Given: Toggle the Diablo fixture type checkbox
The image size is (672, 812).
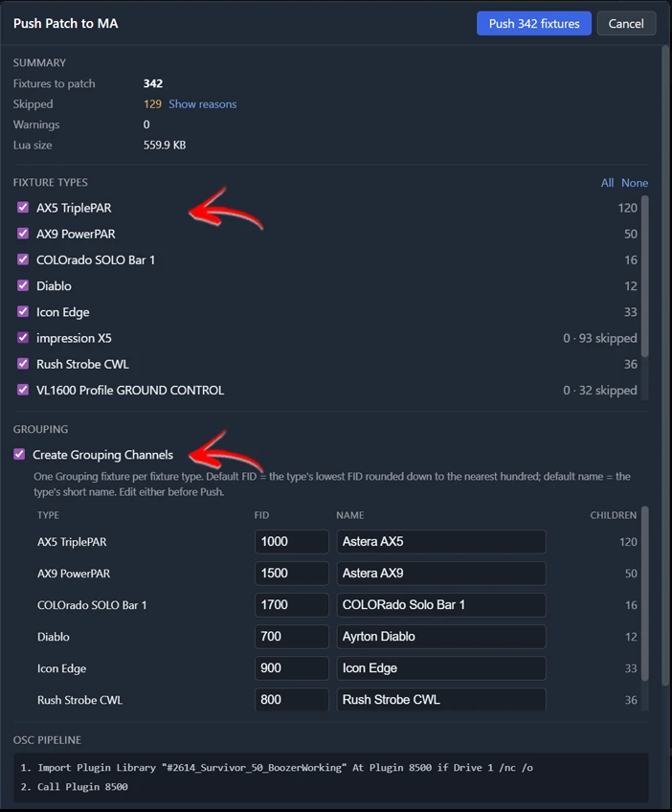Looking at the screenshot, I should coord(23,285).
